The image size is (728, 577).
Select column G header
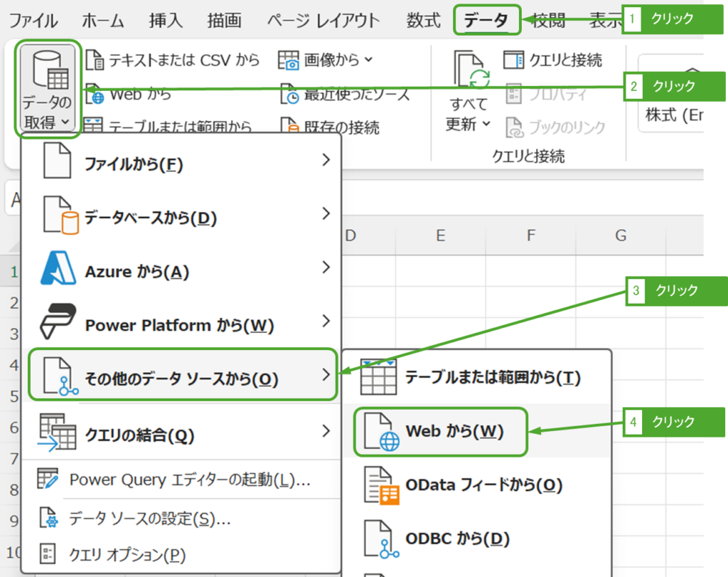click(621, 235)
